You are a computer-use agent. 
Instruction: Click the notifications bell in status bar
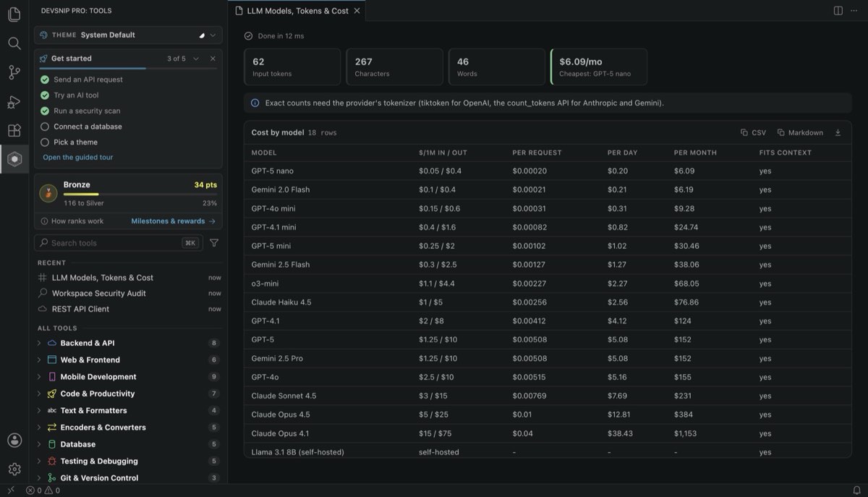pyautogui.click(x=857, y=490)
